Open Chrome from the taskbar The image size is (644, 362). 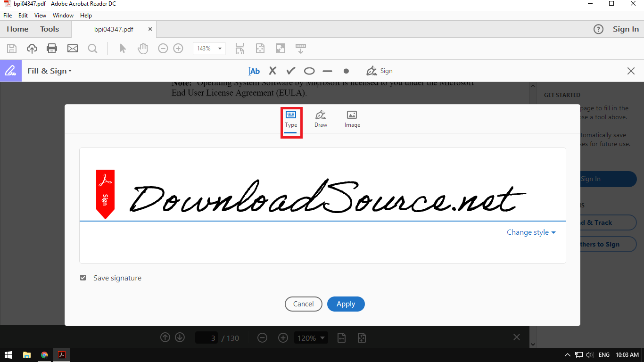click(x=44, y=355)
